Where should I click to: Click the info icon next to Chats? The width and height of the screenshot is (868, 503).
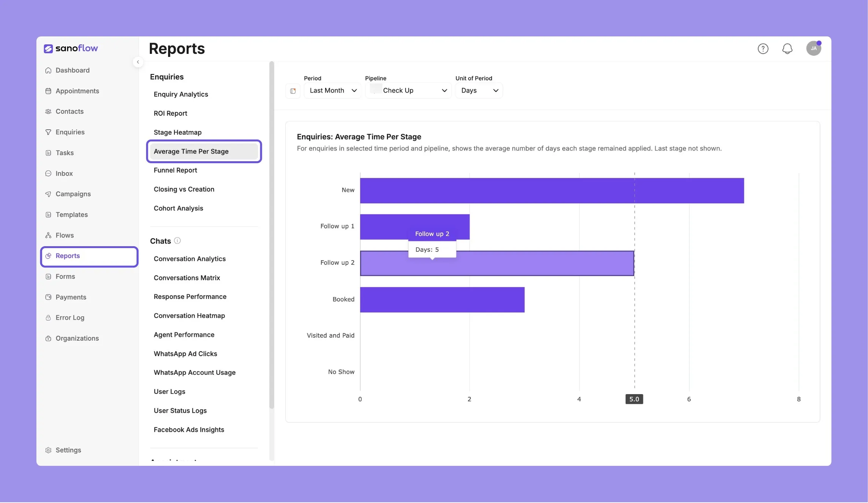[x=177, y=240]
